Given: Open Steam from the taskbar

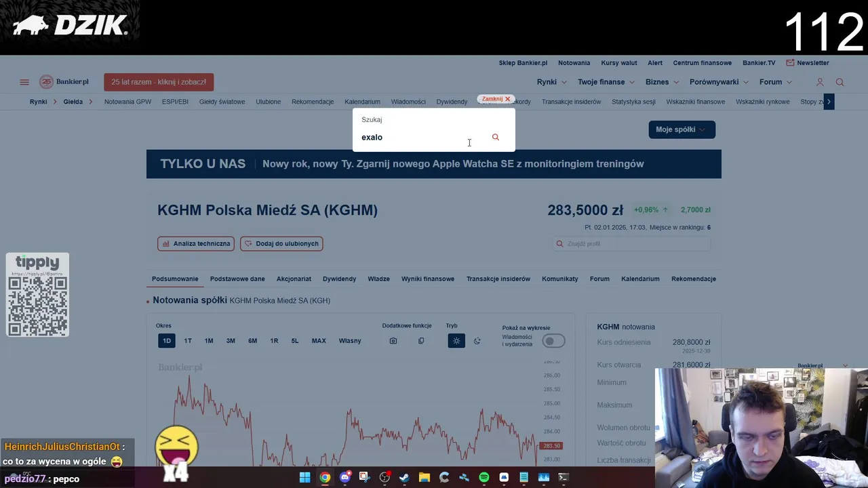Looking at the screenshot, I should point(404,477).
